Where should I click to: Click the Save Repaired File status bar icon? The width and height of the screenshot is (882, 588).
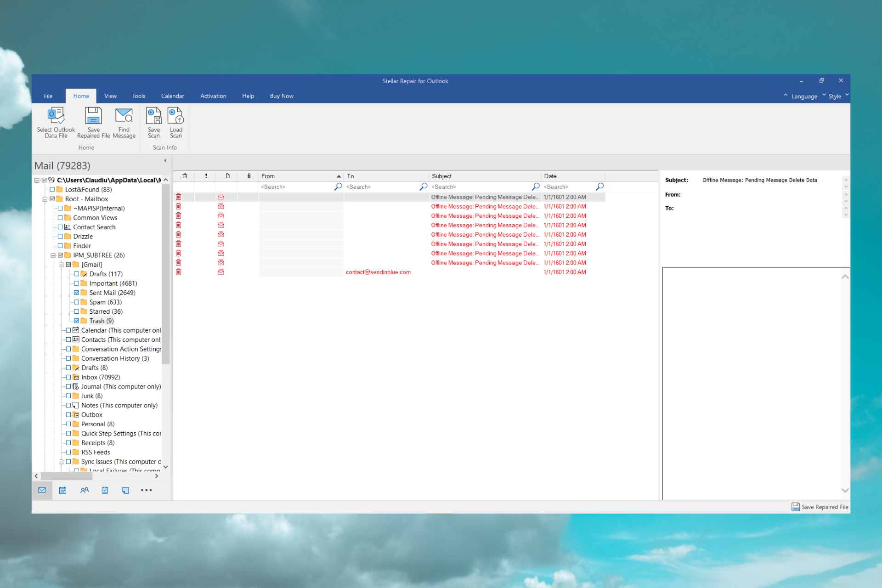796,507
